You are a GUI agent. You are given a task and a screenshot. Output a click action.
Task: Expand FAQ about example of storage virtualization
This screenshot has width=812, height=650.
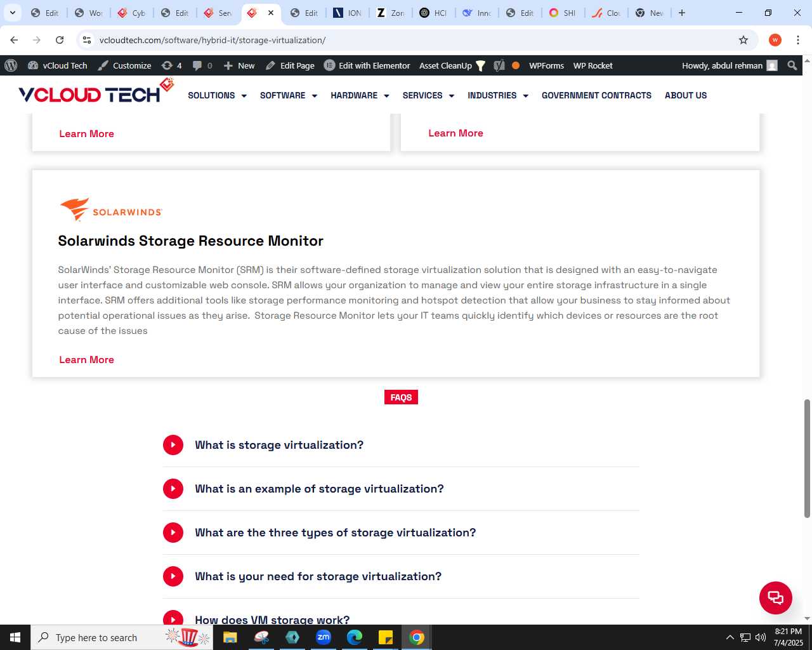(x=401, y=489)
